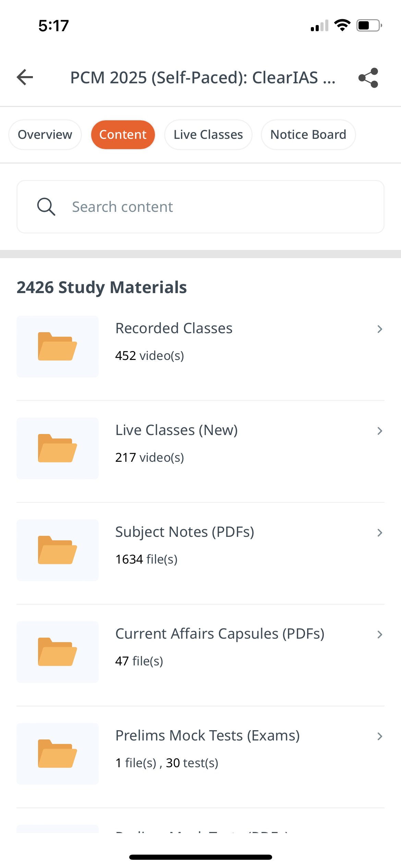The image size is (401, 868).
Task: Tap the back arrow icon
Action: pyautogui.click(x=25, y=77)
